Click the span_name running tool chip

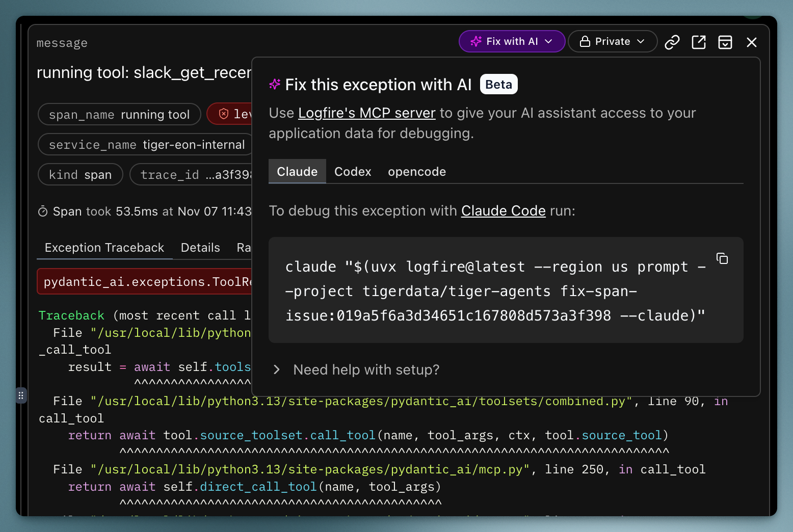pos(119,114)
